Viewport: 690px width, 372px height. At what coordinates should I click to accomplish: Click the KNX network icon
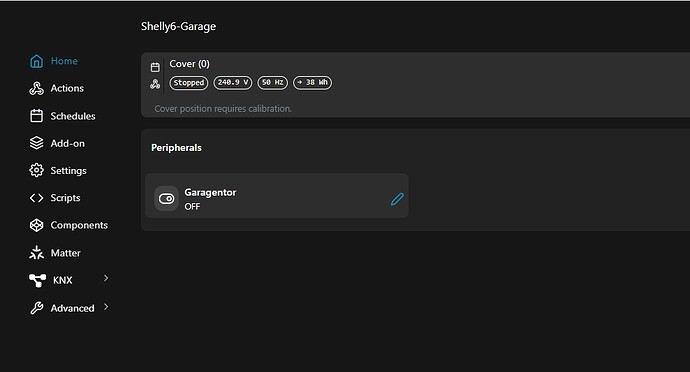[x=37, y=280]
